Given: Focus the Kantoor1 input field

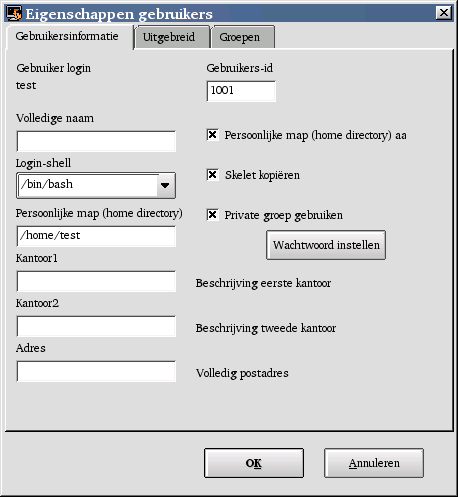Looking at the screenshot, I should 96,281.
